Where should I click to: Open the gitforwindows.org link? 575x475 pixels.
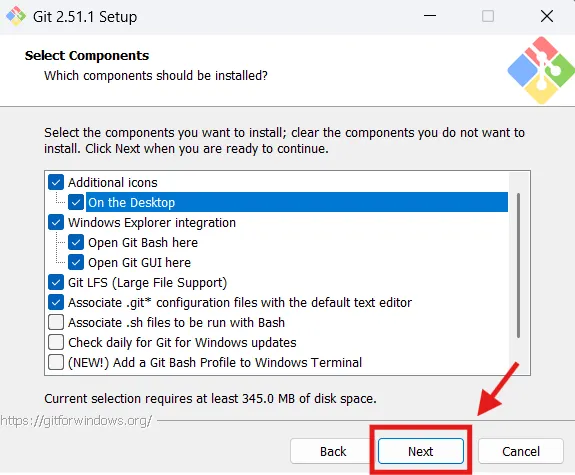click(x=76, y=421)
